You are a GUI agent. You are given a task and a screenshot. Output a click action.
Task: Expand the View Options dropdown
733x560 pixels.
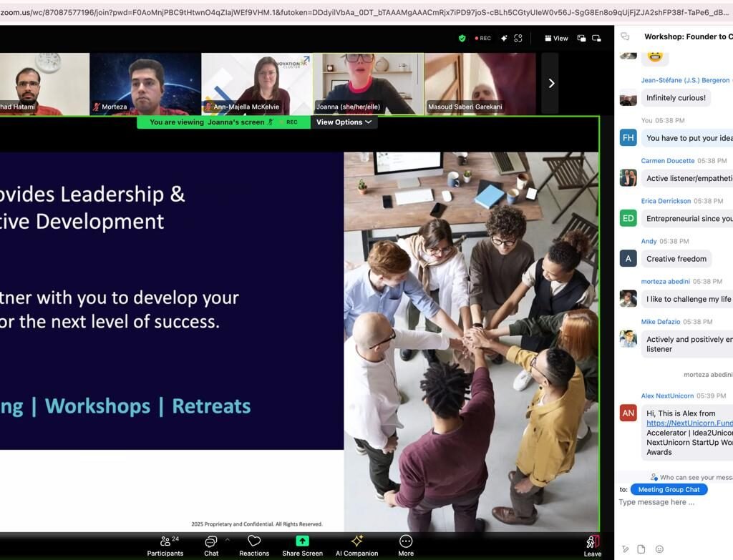click(344, 122)
